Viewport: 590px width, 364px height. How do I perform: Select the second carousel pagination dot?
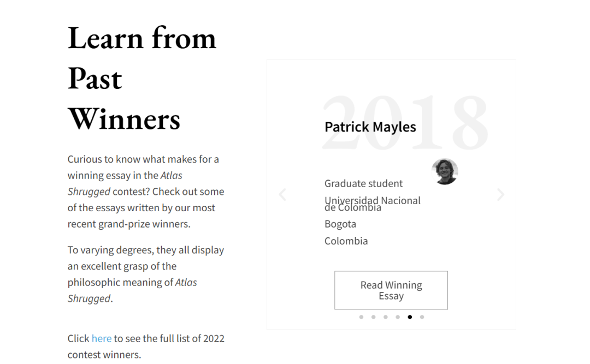[373, 317]
